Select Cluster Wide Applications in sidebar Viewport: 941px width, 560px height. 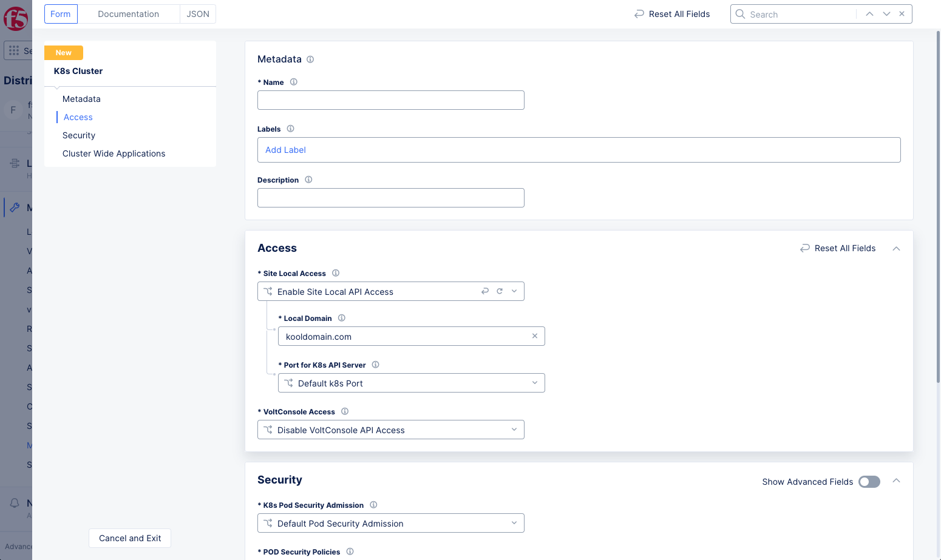pos(114,153)
